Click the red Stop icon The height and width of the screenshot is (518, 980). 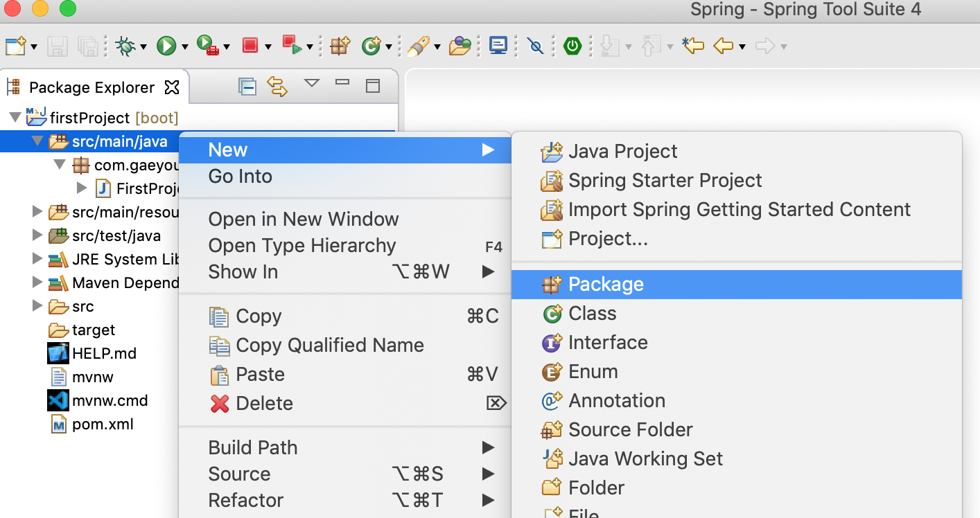(x=250, y=46)
